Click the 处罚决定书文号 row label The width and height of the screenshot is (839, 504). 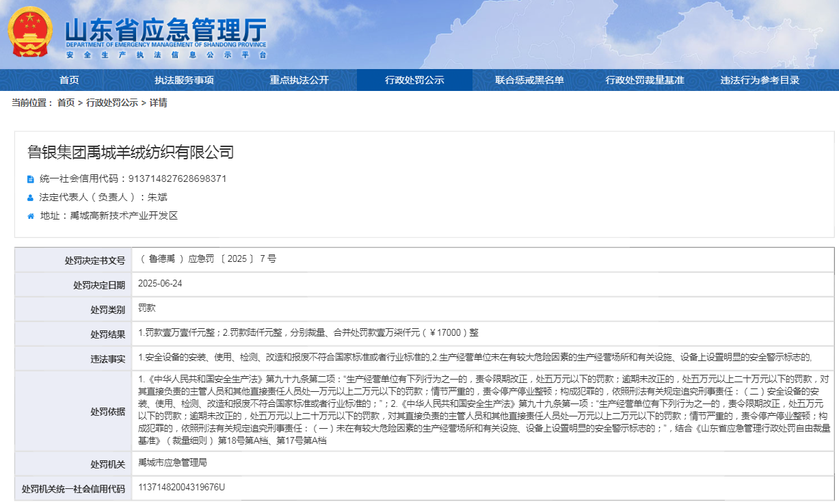click(x=94, y=261)
